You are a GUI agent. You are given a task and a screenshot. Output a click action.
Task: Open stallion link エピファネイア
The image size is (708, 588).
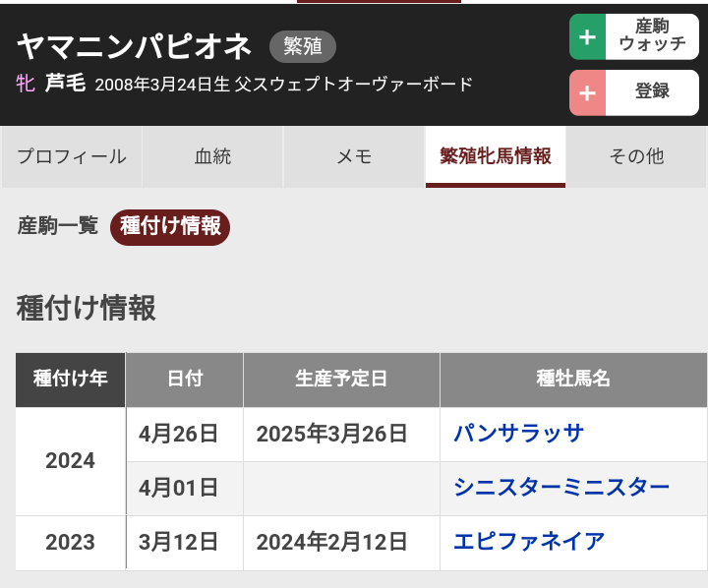529,542
